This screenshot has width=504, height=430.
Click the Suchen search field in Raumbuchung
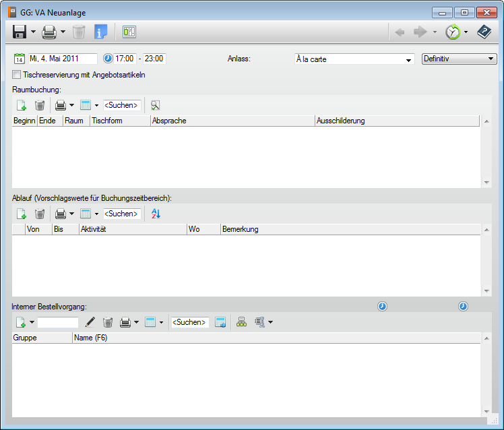(122, 105)
